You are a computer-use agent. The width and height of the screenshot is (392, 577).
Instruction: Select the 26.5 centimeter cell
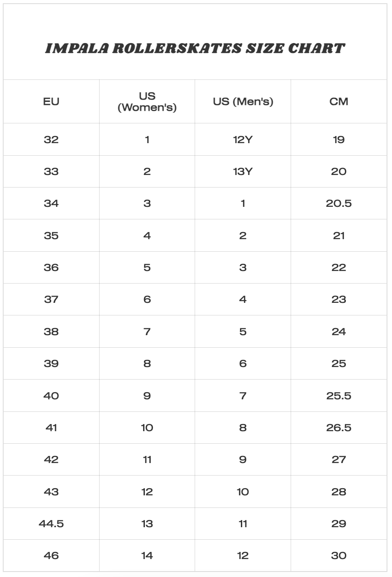click(339, 428)
